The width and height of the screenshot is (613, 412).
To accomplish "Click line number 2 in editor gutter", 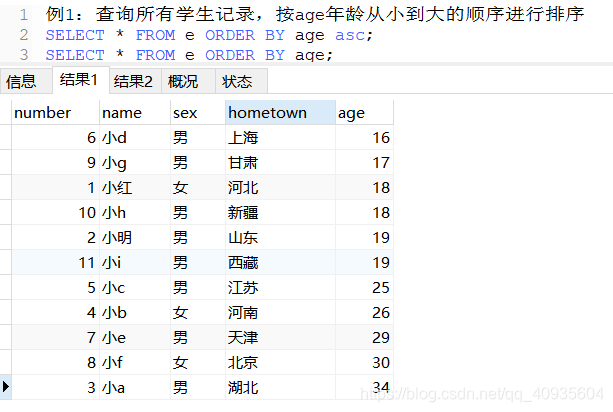I will coord(24,35).
